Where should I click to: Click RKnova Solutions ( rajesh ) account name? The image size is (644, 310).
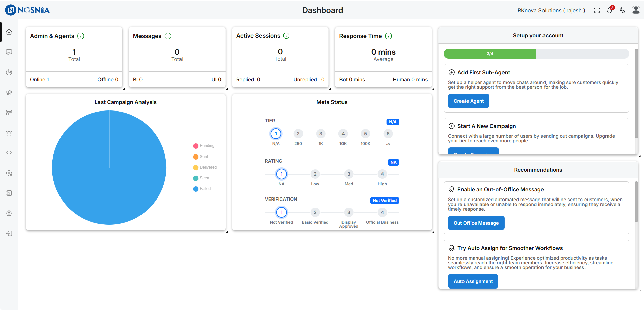[x=551, y=10]
